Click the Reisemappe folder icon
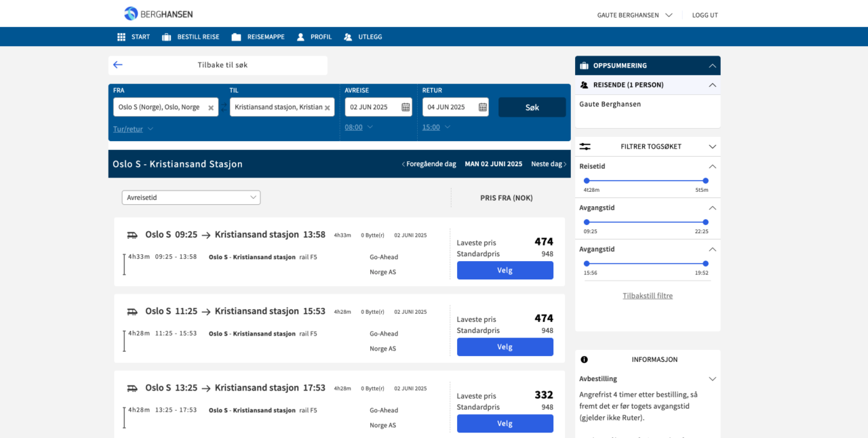This screenshot has width=868, height=438. pyautogui.click(x=236, y=37)
